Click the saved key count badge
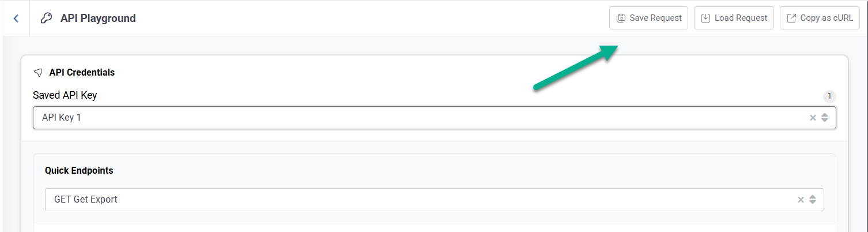 point(829,96)
